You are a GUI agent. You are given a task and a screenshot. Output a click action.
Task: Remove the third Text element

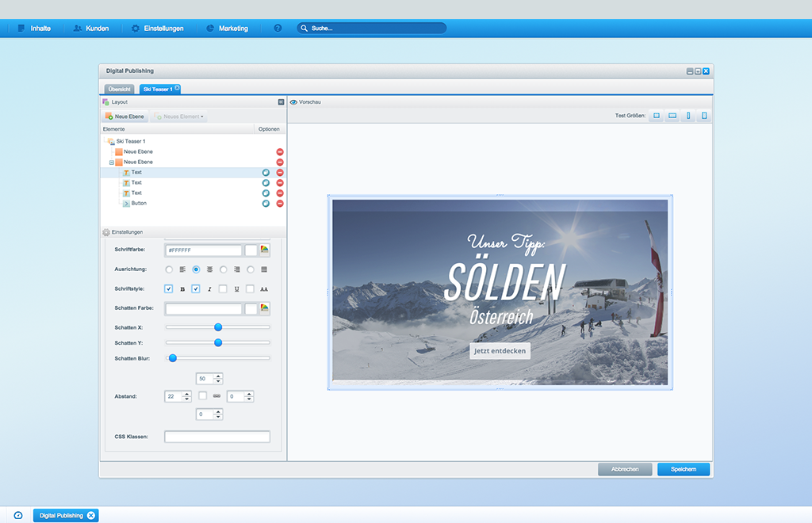coord(280,193)
